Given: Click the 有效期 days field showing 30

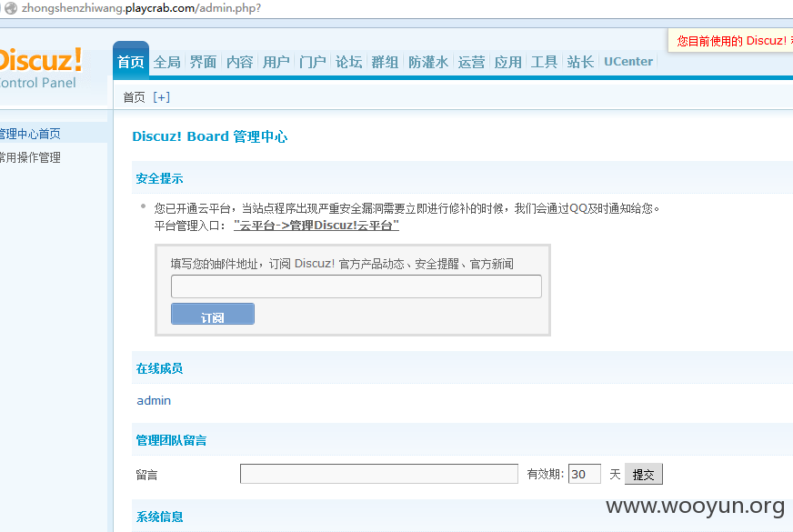Looking at the screenshot, I should coord(585,474).
